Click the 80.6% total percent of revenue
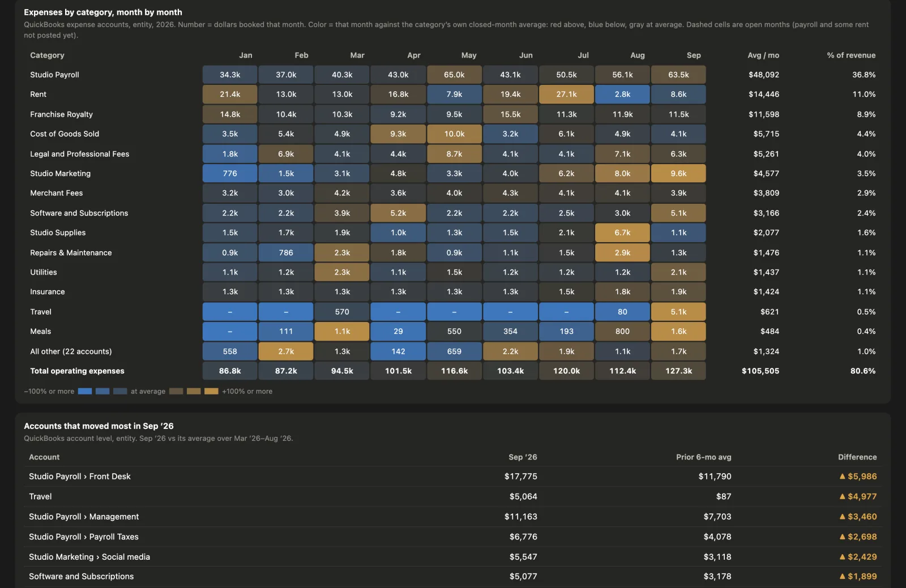The height and width of the screenshot is (588, 906). [x=863, y=371]
